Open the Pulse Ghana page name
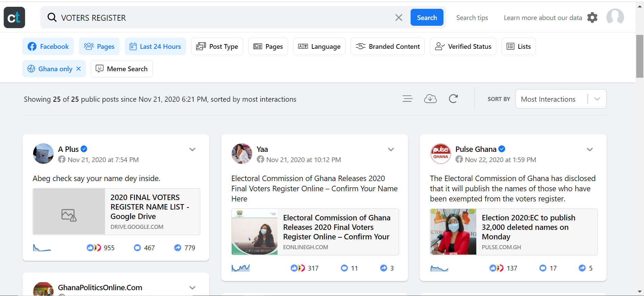644x296 pixels. (476, 149)
